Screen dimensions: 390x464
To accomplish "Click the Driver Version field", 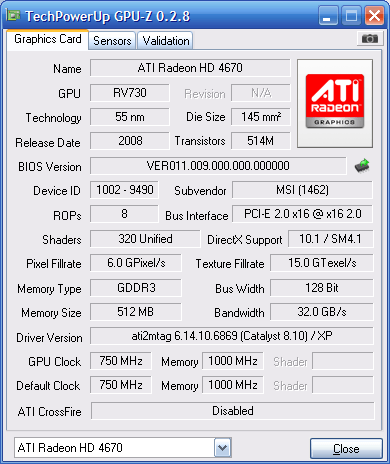I will pos(232,336).
